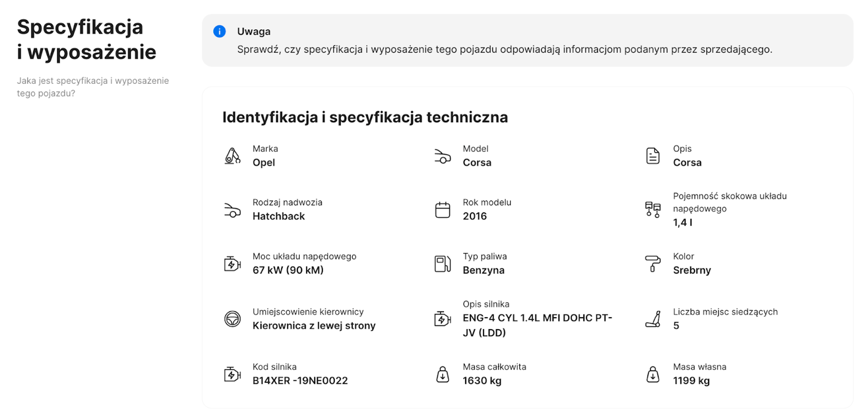Screen dimensions: 868x418
Task: Click the Typ paliwa fuel pump icon
Action: (442, 264)
